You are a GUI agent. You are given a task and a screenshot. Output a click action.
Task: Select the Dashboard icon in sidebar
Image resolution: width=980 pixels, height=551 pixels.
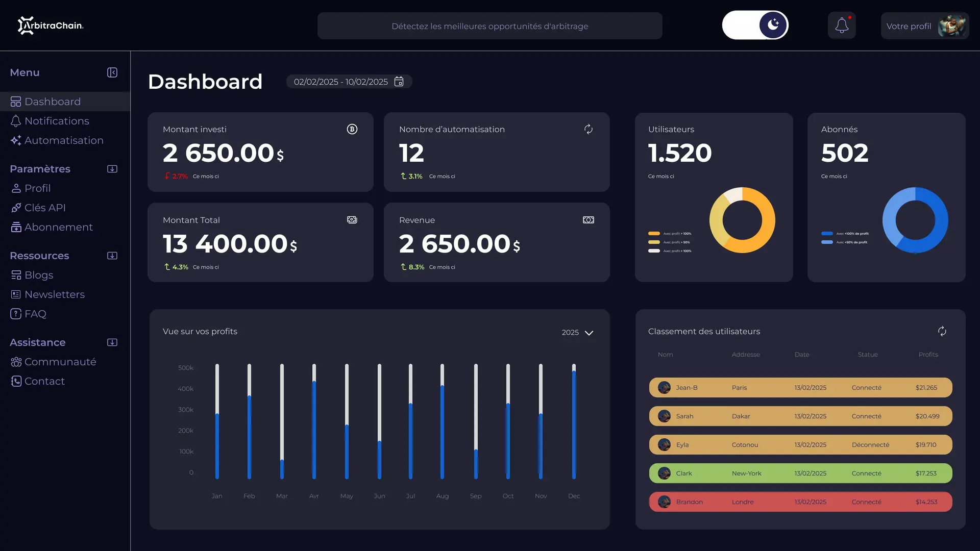point(15,102)
